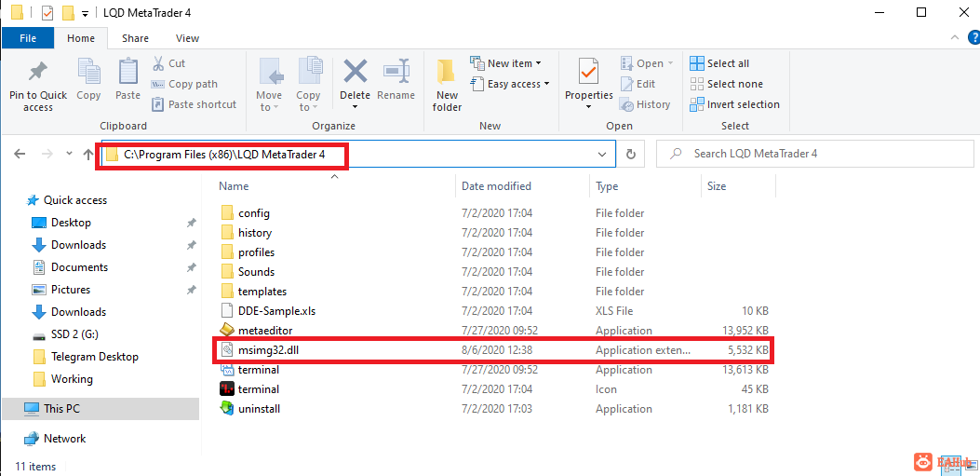Open the New item dropdown
Viewport: 980px width, 476px height.
505,63
